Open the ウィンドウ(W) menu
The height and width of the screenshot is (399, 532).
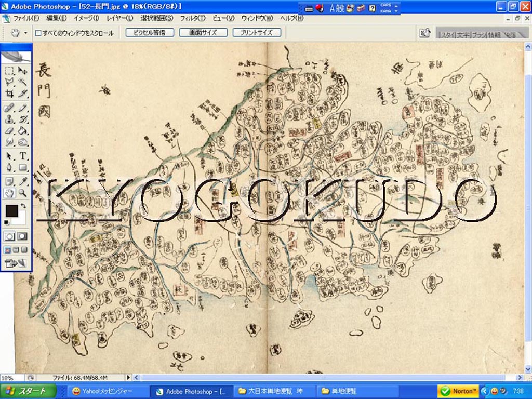click(x=257, y=18)
